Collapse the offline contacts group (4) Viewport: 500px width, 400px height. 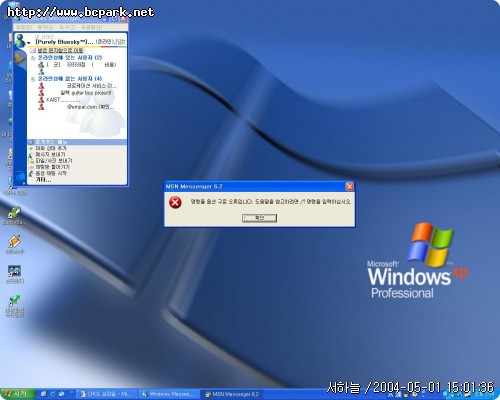tap(33, 79)
